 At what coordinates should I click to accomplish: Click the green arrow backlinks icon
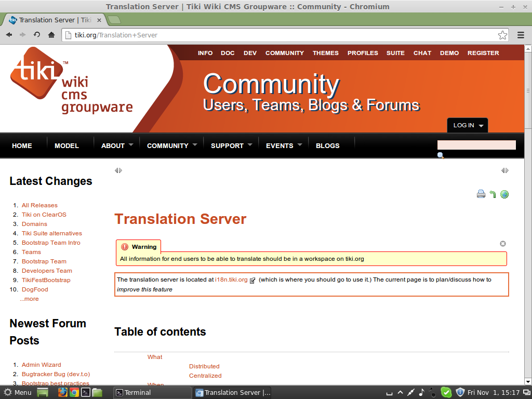[493, 194]
